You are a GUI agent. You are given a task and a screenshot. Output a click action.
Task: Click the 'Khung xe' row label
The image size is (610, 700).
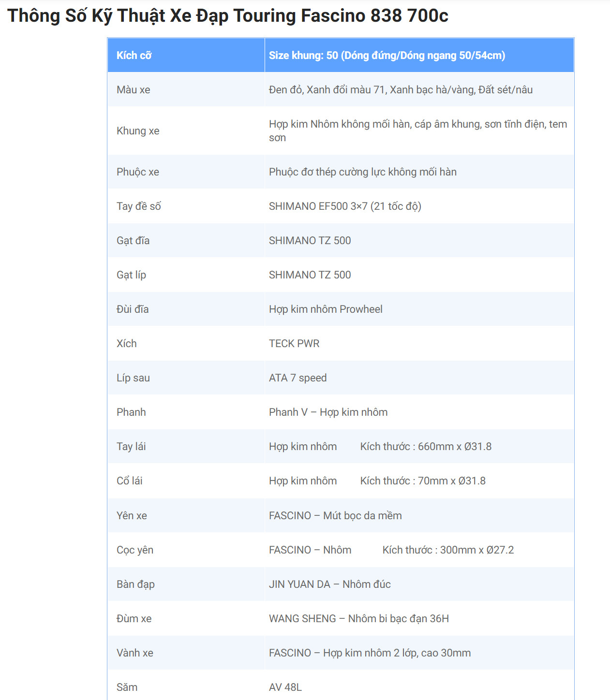pos(138,131)
